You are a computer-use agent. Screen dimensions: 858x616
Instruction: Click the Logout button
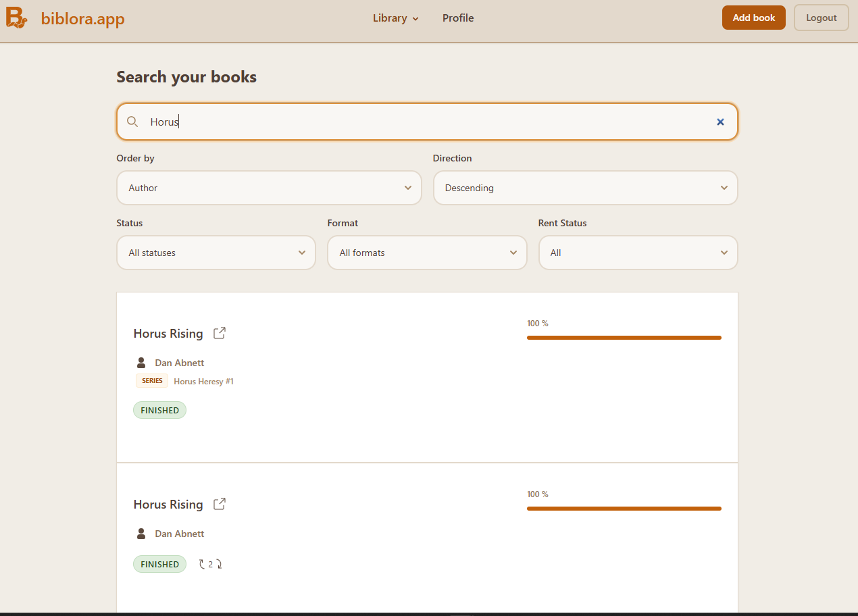(x=821, y=18)
